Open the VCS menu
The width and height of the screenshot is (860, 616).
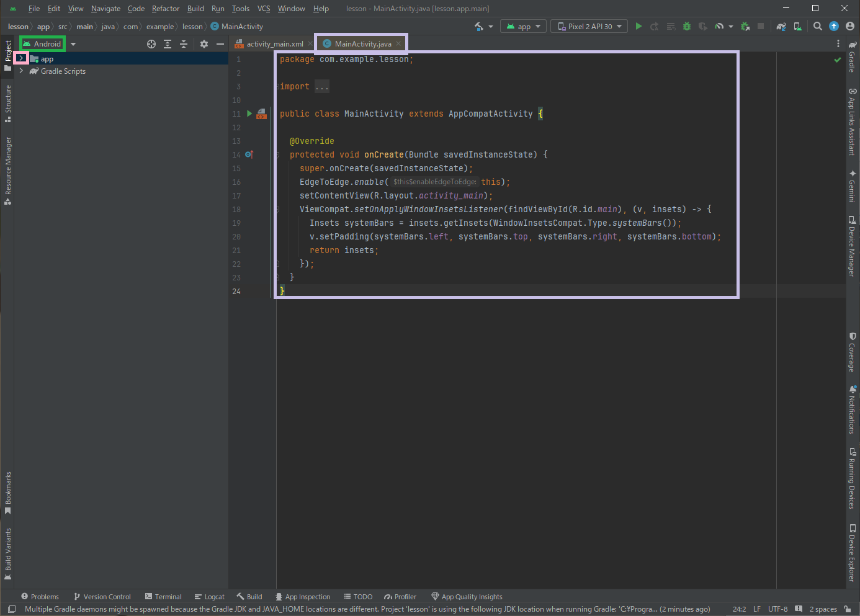264,9
